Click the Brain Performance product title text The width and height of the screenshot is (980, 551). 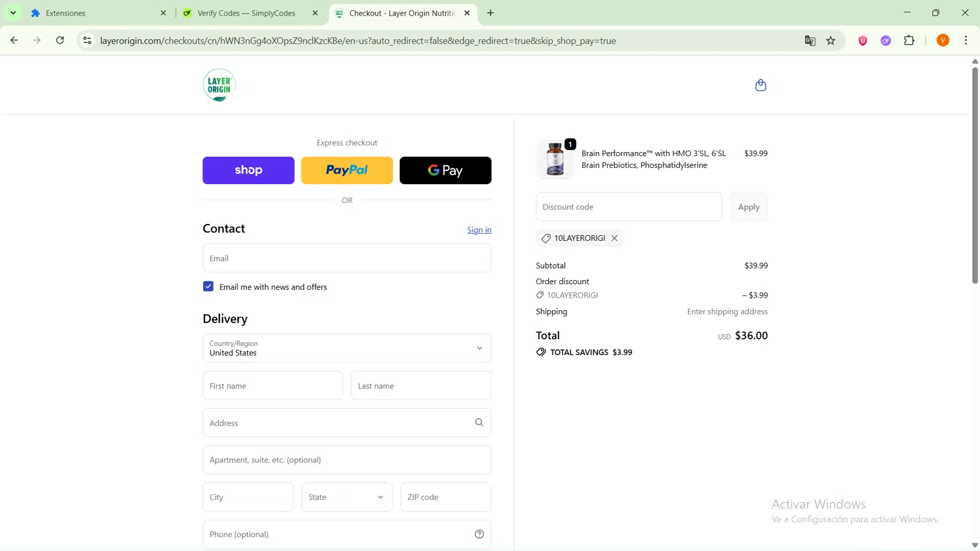pos(653,159)
